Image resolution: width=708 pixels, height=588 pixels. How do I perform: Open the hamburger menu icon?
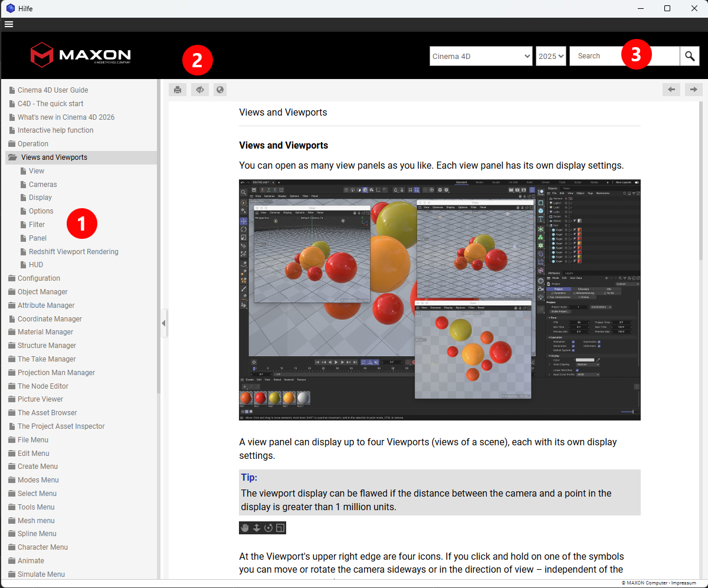8,24
